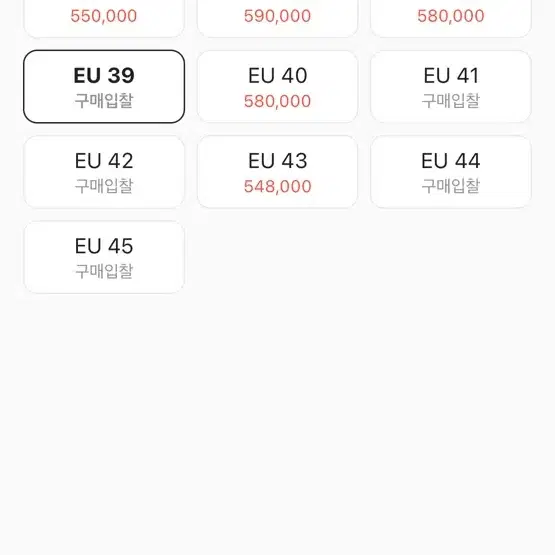Click the EU 43 label text
This screenshot has height=555, width=555.
pyautogui.click(x=278, y=161)
